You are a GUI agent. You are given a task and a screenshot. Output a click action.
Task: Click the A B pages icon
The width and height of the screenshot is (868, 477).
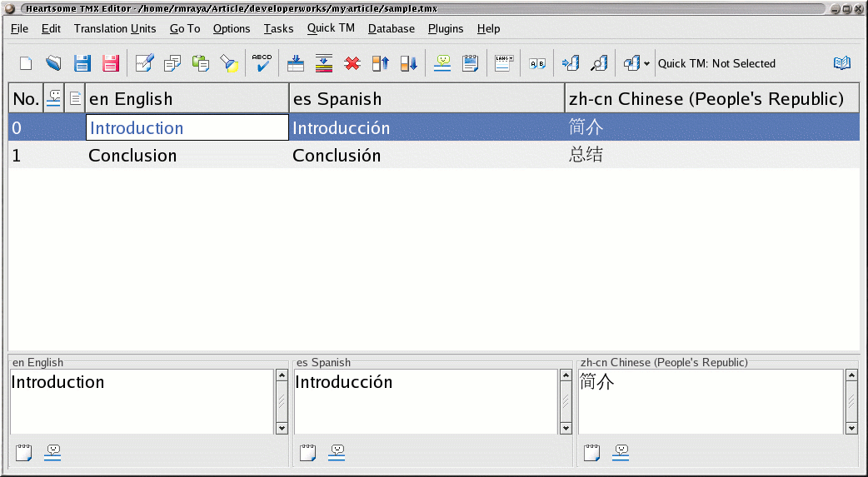537,64
